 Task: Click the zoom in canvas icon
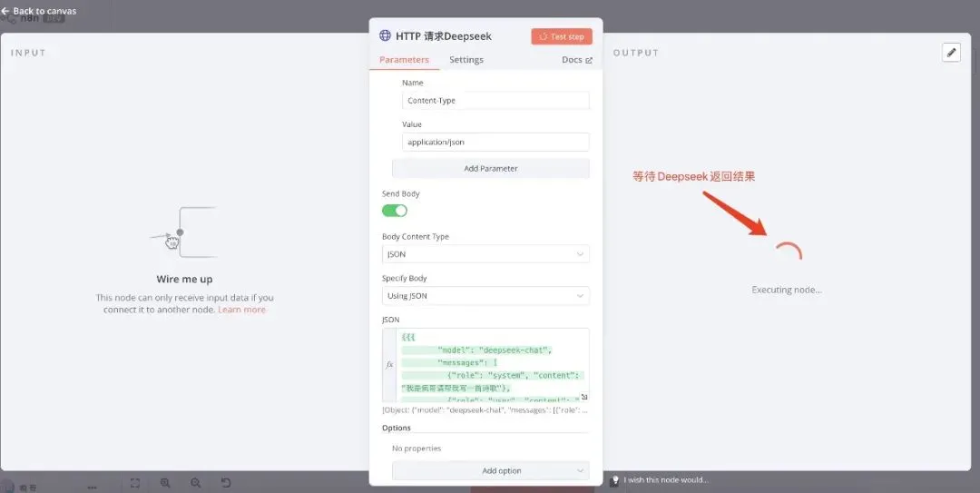[166, 483]
